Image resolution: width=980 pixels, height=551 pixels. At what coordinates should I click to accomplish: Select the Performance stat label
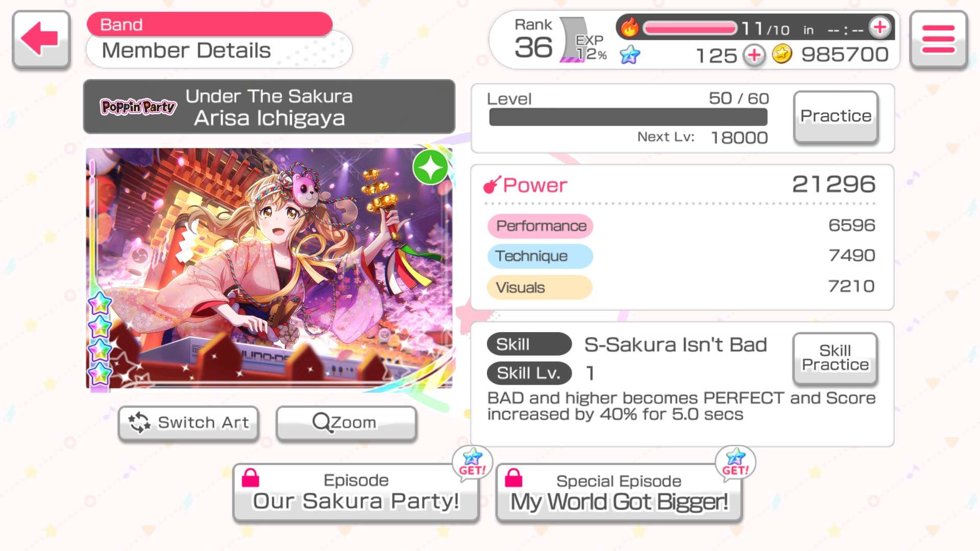pyautogui.click(x=541, y=226)
